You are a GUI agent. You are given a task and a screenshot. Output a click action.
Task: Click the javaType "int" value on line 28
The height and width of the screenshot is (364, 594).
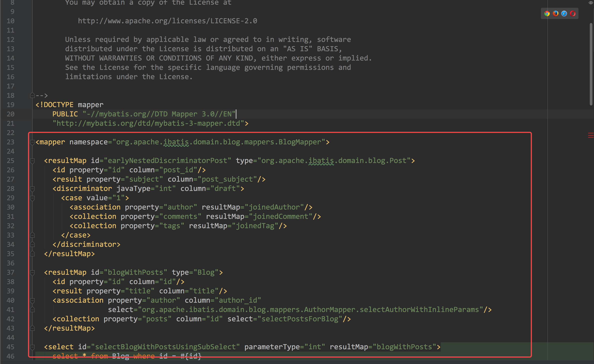point(165,189)
